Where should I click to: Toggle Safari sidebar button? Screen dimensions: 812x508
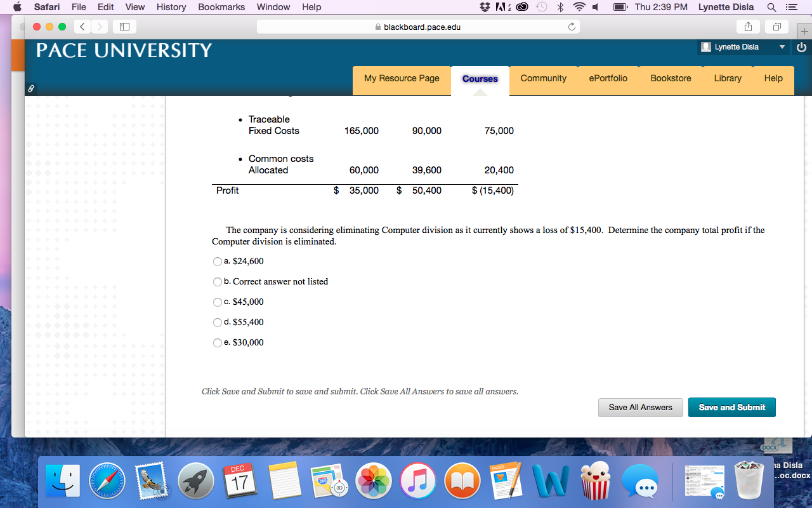(x=124, y=27)
